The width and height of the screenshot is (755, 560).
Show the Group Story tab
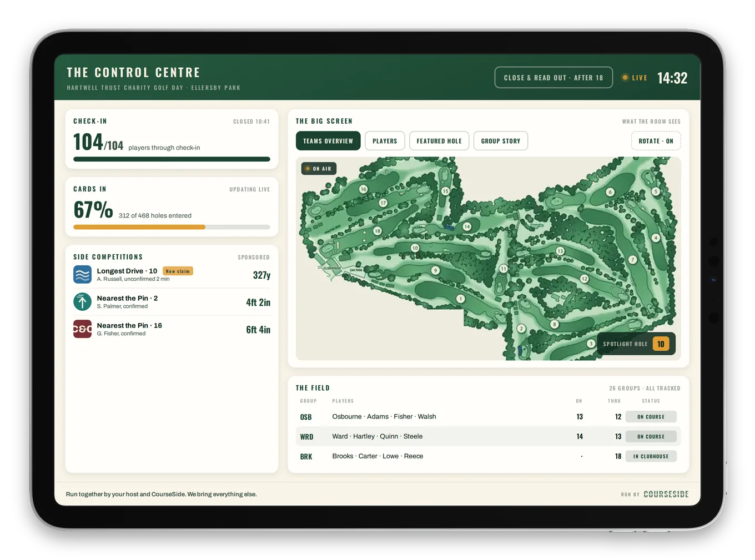tap(501, 141)
